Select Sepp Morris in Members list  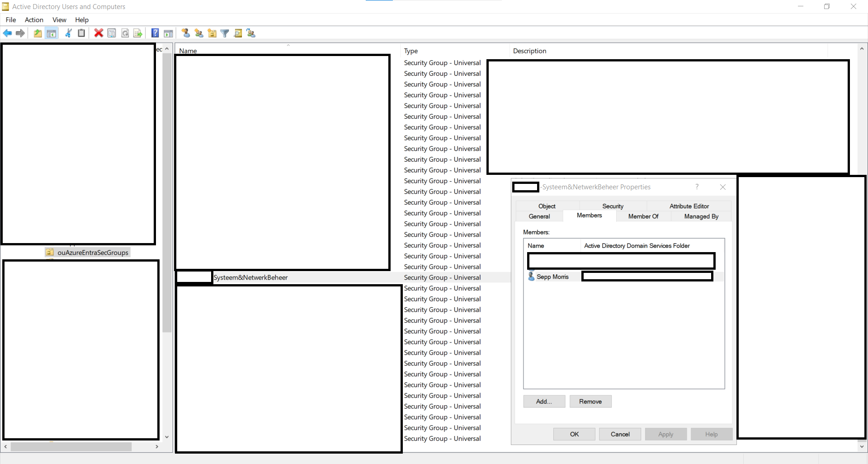pyautogui.click(x=552, y=277)
